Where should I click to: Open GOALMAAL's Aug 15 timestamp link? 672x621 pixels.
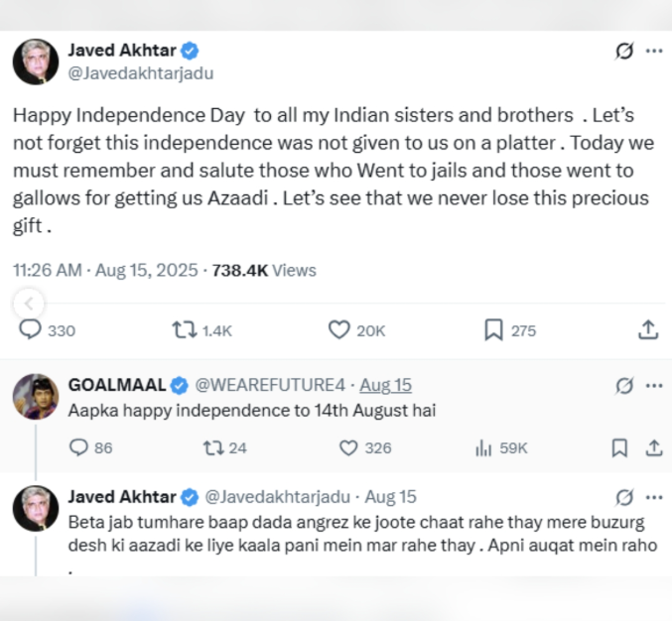tap(385, 385)
